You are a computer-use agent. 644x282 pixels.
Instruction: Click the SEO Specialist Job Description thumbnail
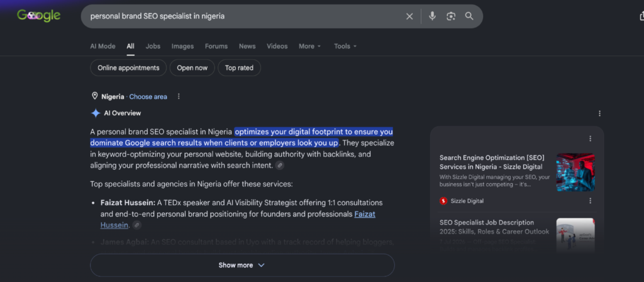coord(575,235)
